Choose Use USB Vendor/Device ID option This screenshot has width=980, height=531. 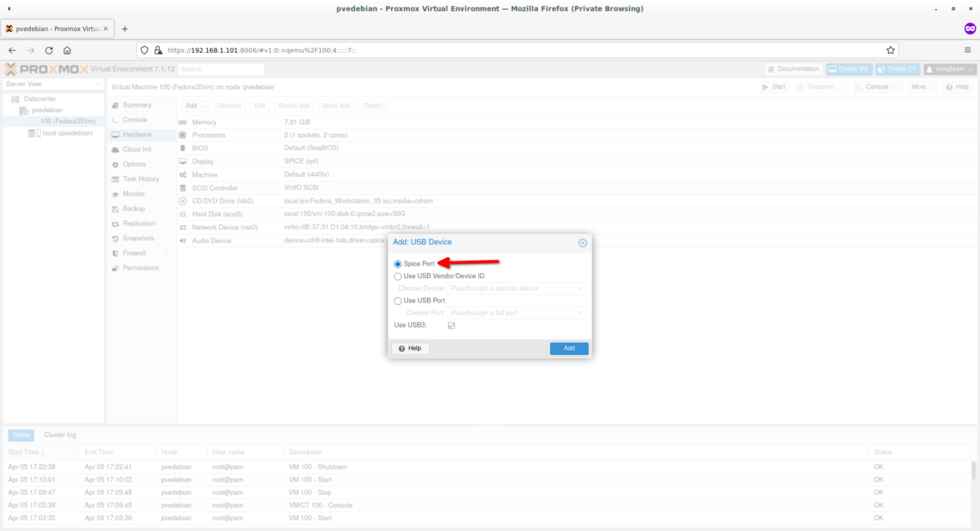coord(398,276)
